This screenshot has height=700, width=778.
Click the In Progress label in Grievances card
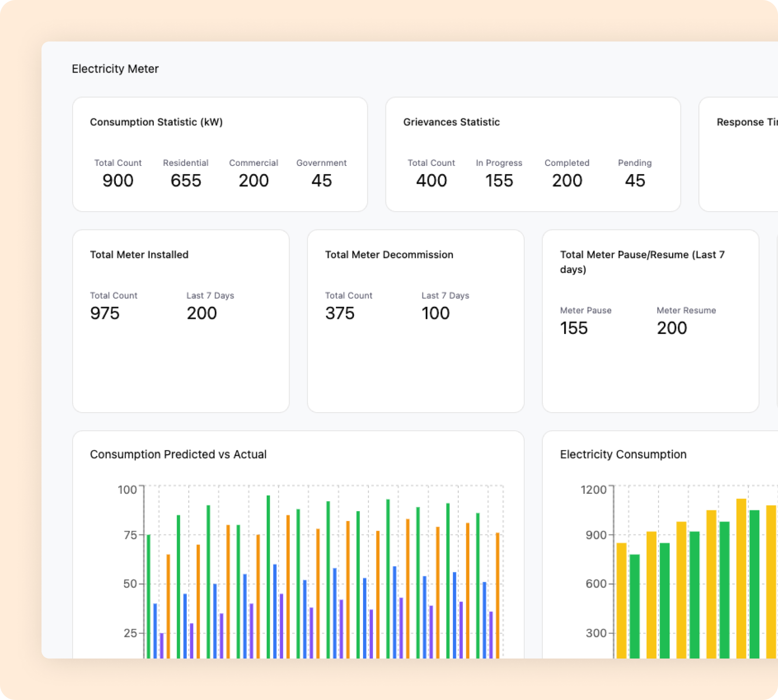coord(499,163)
